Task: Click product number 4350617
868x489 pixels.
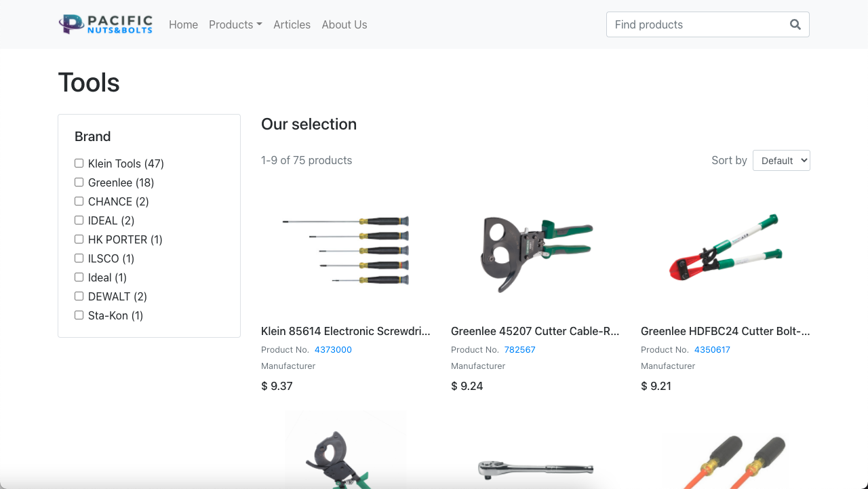Action: coord(712,350)
